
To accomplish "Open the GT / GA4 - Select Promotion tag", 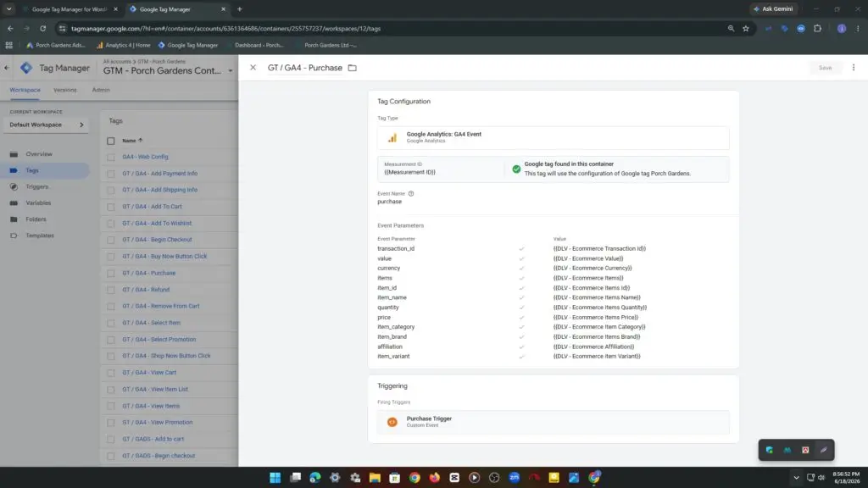I will pyautogui.click(x=159, y=339).
